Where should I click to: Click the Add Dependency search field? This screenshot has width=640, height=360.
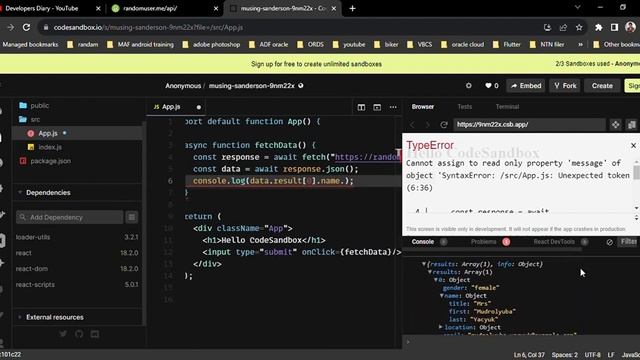(x=69, y=217)
